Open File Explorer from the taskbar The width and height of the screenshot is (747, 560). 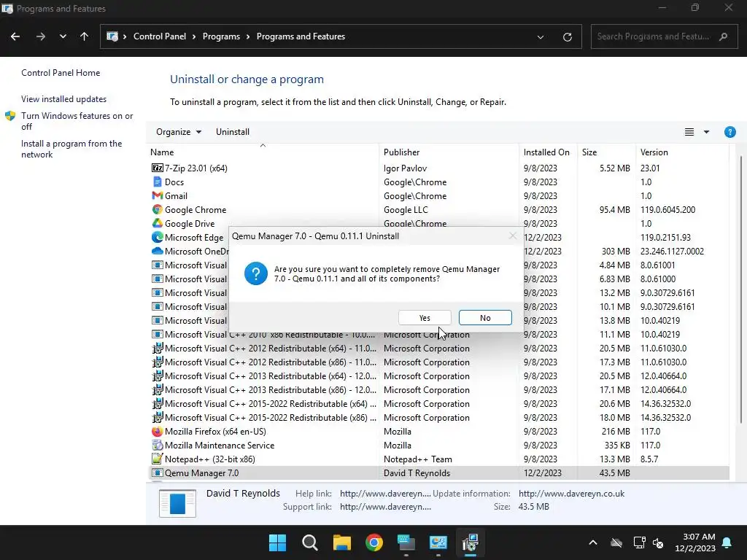[341, 542]
